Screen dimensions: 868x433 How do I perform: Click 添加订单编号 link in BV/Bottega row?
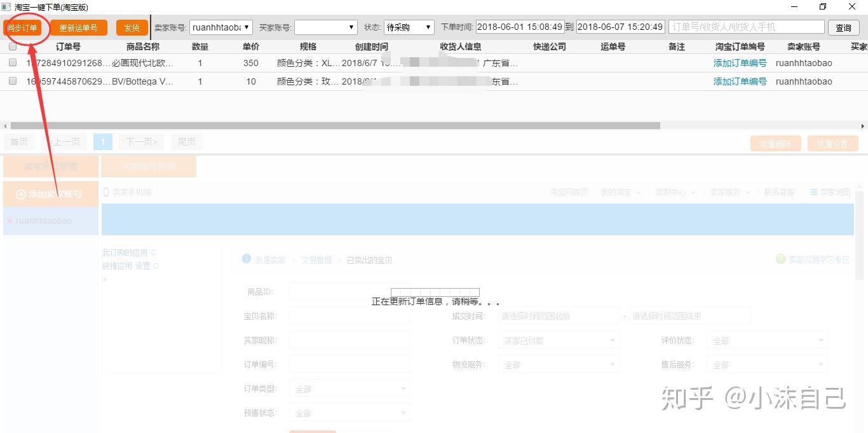tap(740, 81)
